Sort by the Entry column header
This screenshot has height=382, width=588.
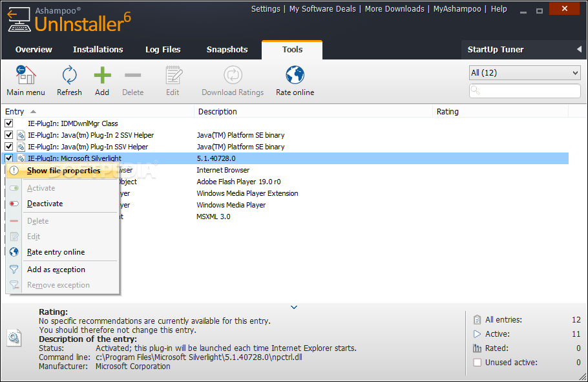tap(98, 111)
